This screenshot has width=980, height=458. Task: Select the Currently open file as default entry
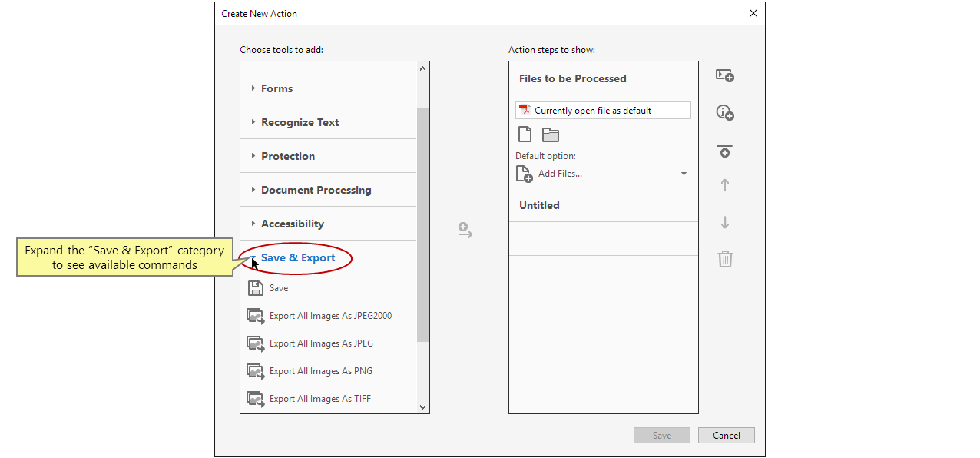click(603, 110)
